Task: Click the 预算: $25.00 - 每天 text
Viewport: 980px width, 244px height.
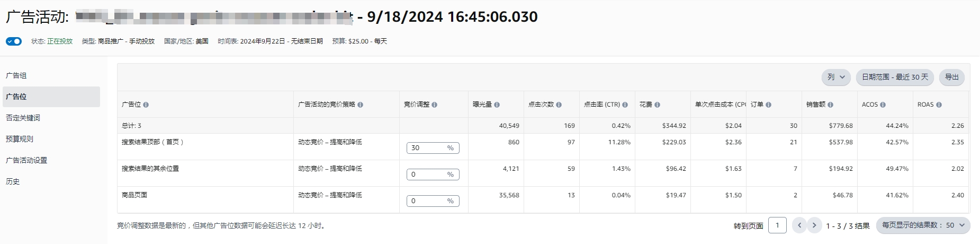Action: pyautogui.click(x=359, y=41)
